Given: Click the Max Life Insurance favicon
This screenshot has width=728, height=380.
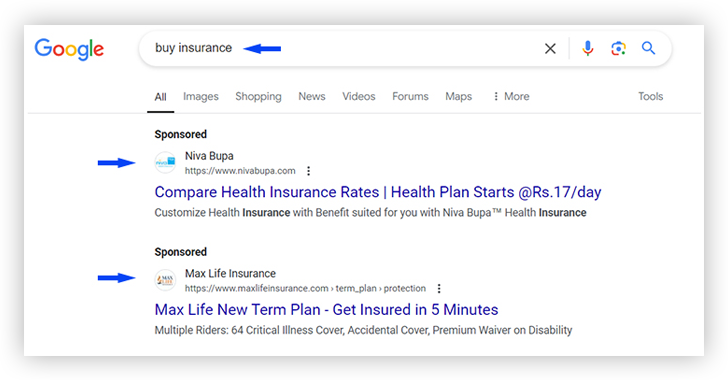Looking at the screenshot, I should click(x=165, y=280).
